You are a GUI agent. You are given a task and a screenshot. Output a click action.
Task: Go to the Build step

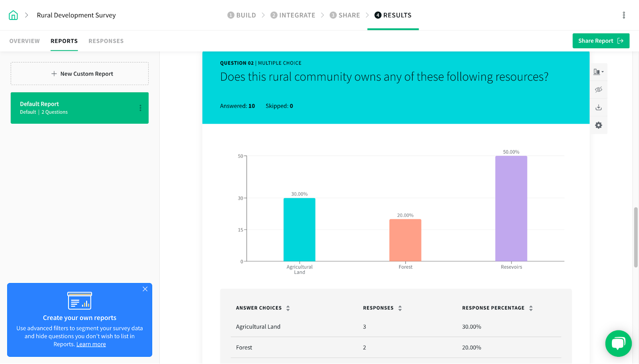[x=242, y=15]
